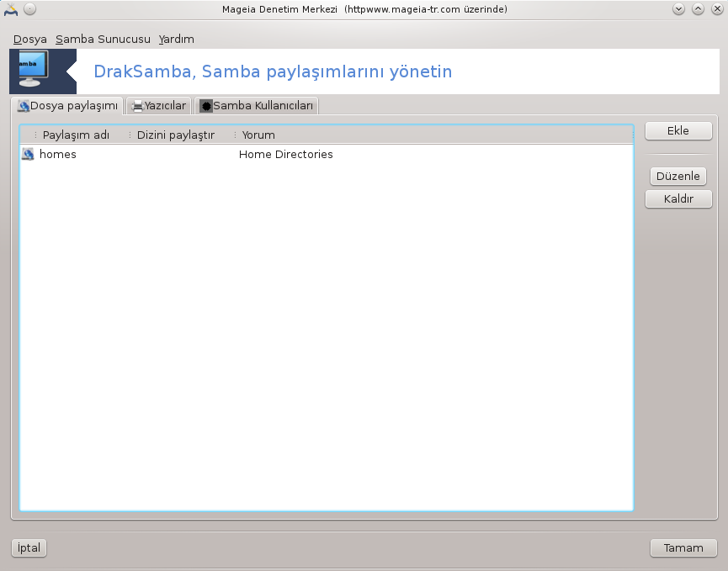
Task: Click the globe icon on Dosya paylaşımı tab
Action: click(x=24, y=106)
